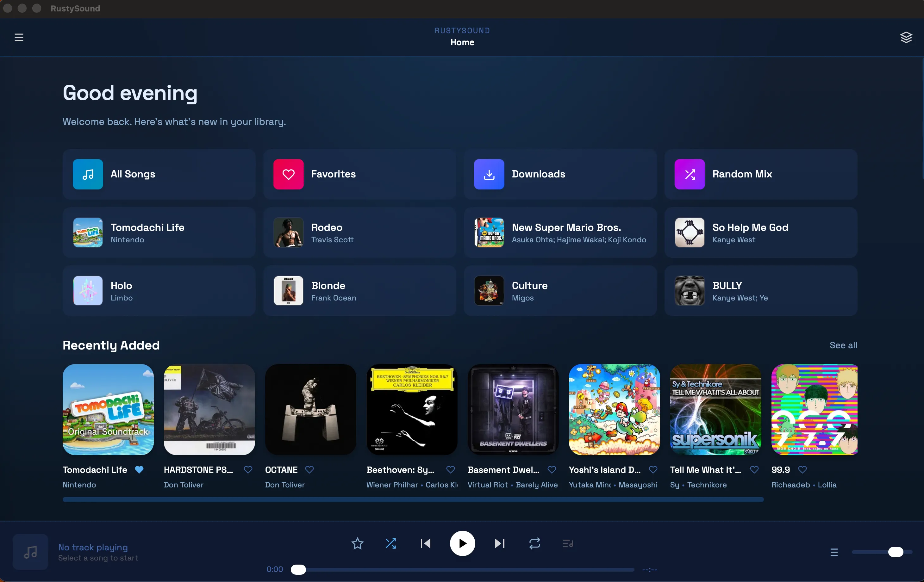Viewport: 924px width, 582px height.
Task: Click the Home title in the header
Action: [x=462, y=42]
